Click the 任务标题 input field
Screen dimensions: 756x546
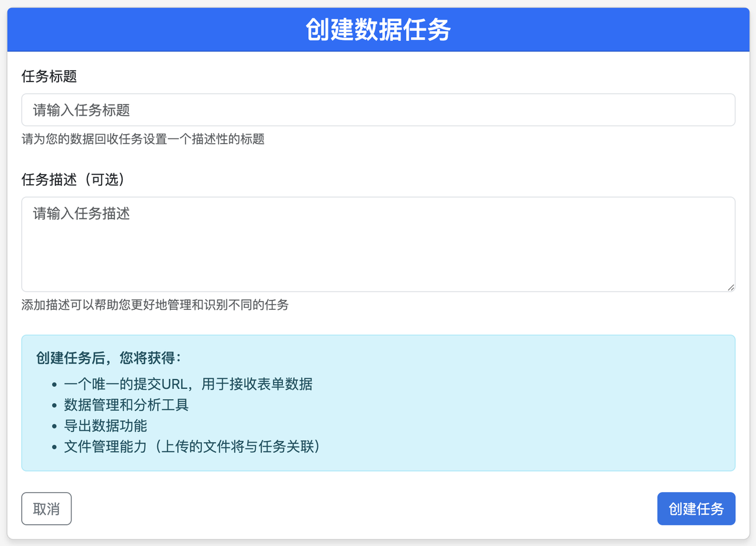point(378,110)
